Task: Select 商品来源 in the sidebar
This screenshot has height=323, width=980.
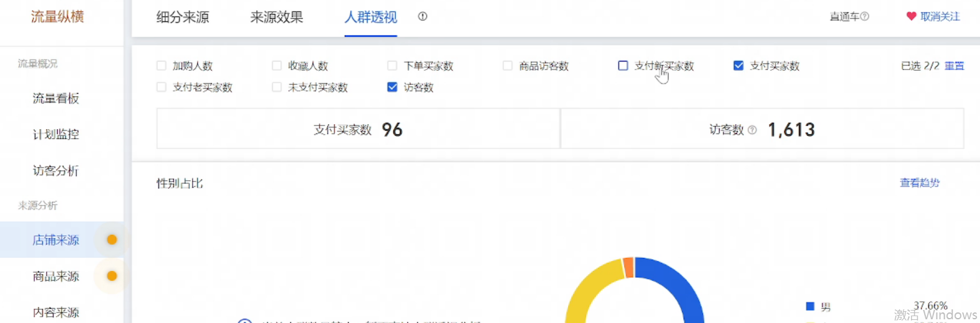Action: [x=56, y=276]
